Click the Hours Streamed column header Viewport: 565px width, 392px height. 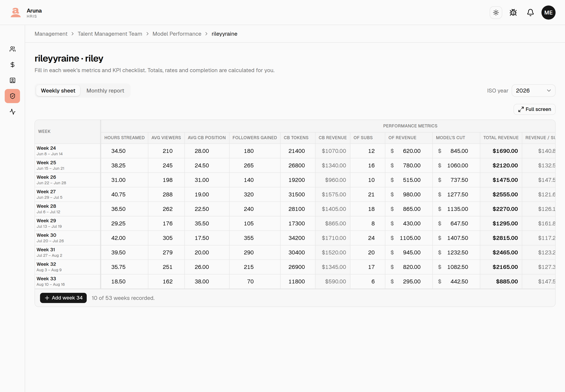[x=124, y=138]
